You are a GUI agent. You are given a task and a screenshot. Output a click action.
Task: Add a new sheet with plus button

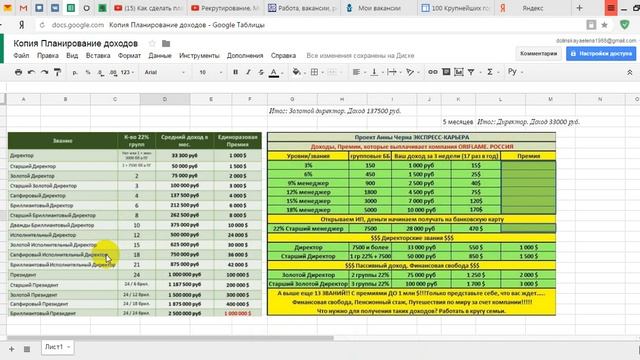11,349
